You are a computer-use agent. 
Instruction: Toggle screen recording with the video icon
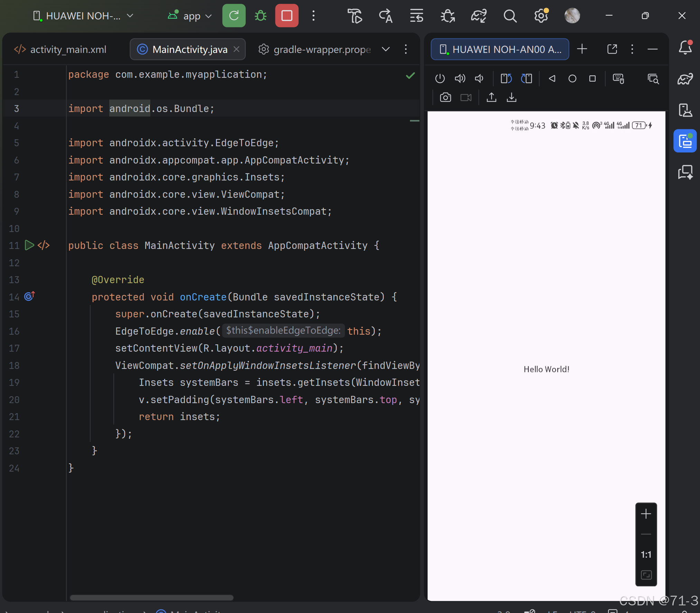(x=466, y=97)
